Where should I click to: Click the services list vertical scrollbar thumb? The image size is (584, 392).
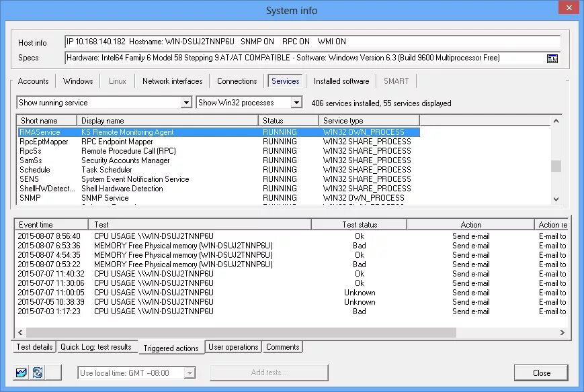point(556,166)
